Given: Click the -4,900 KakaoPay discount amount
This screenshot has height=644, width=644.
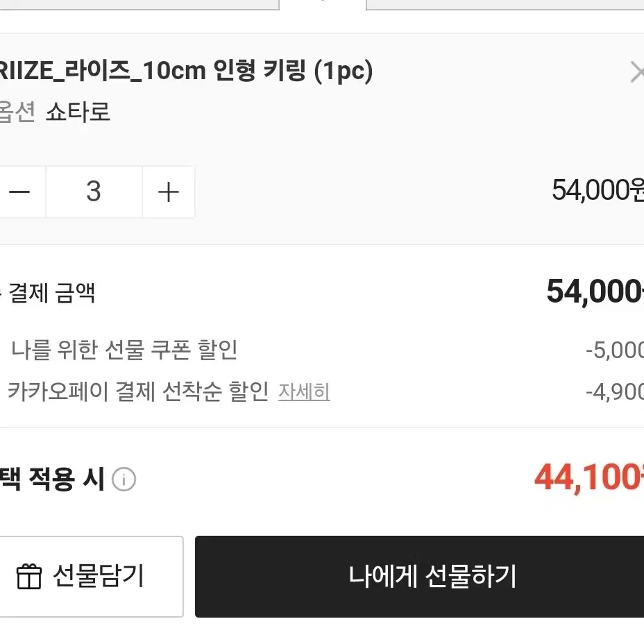Looking at the screenshot, I should click(614, 392).
